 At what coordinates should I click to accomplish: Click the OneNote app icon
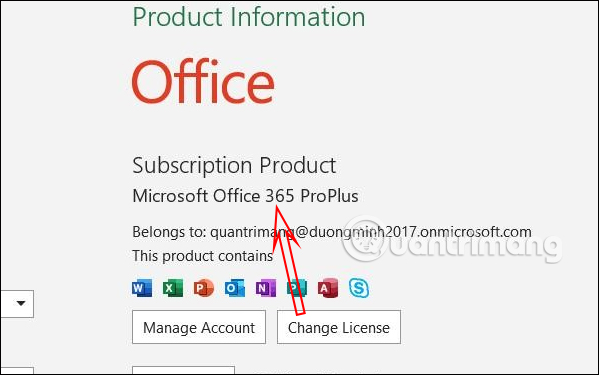coord(266,288)
